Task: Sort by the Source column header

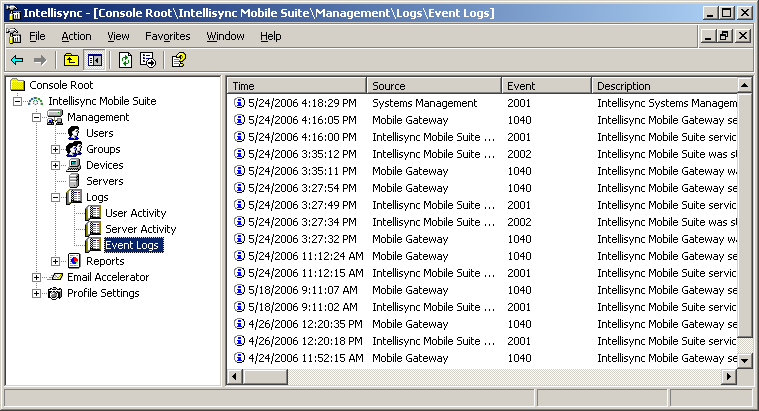Action: tap(434, 86)
